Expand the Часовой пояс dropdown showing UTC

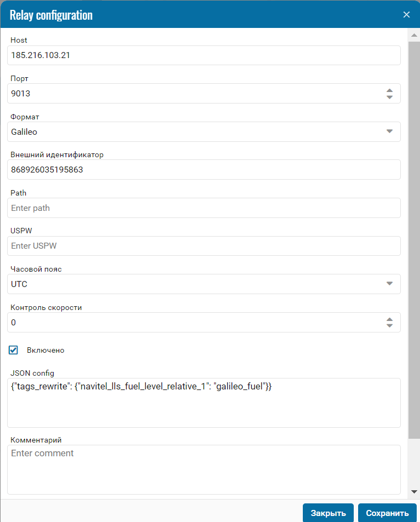204,284
